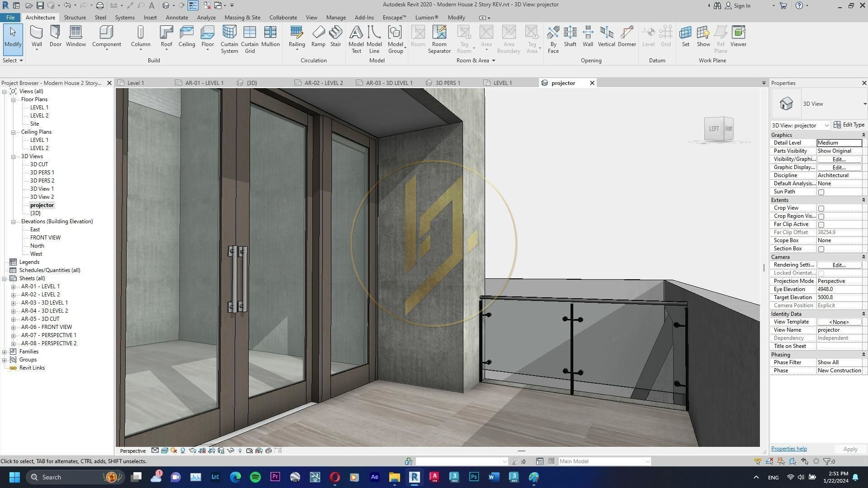Enable the Crop View checkbox
Screen dimensions: 868x488
click(821, 208)
